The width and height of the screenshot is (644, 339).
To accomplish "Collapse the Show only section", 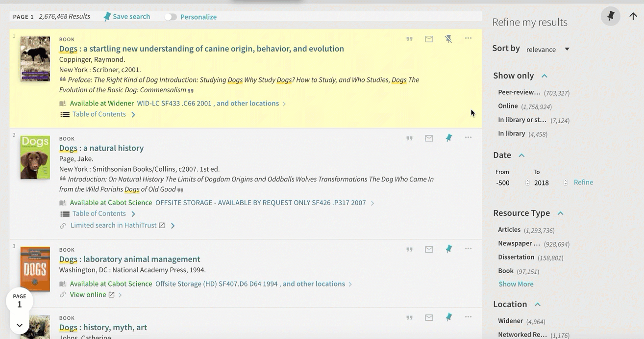I will click(x=544, y=76).
